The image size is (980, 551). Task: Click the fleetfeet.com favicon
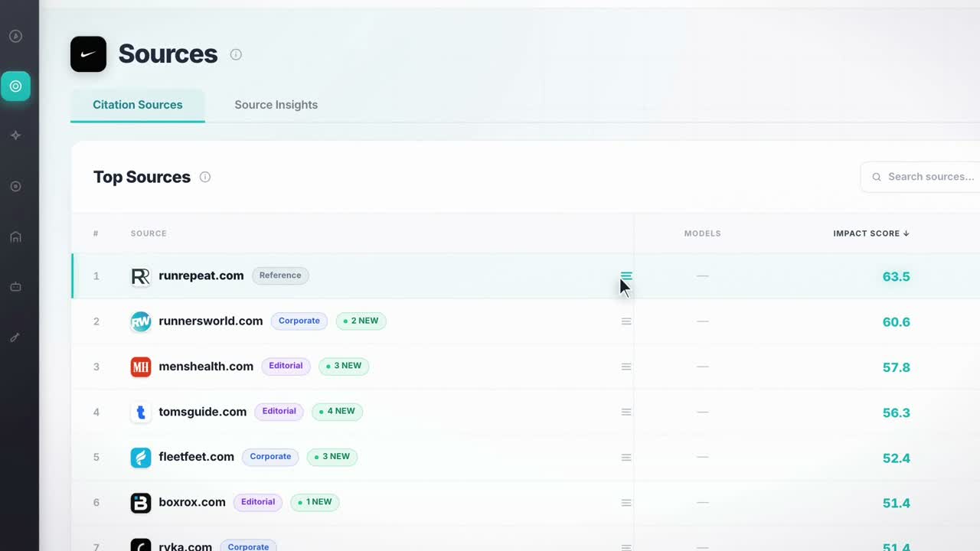coord(141,458)
